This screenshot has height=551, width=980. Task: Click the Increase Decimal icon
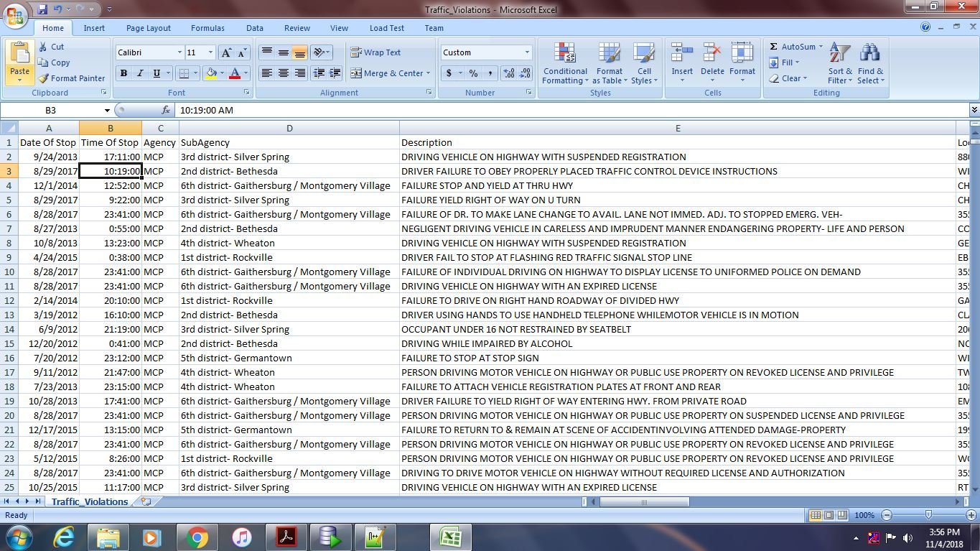coord(508,73)
